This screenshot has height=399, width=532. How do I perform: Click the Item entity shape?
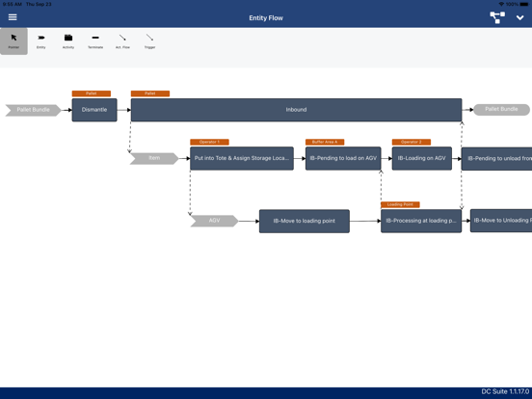tap(154, 158)
